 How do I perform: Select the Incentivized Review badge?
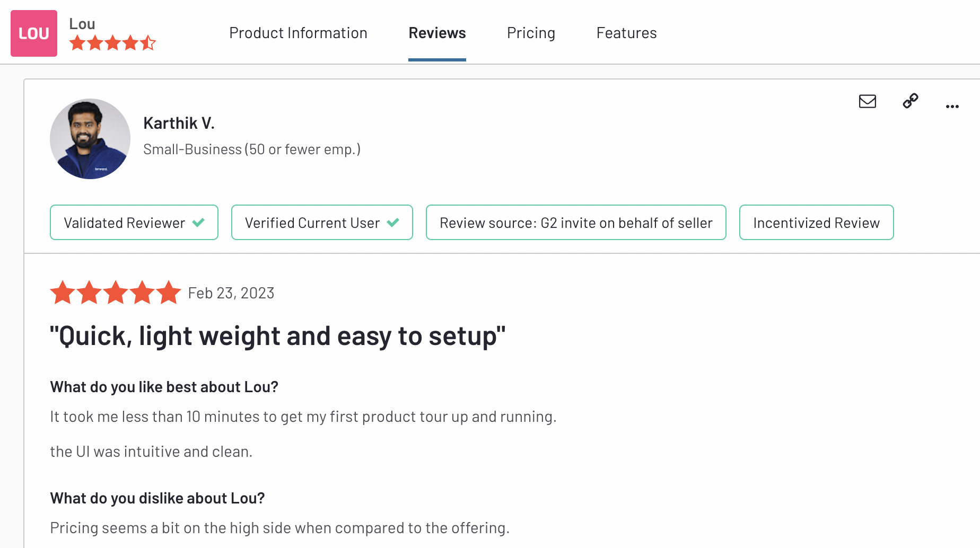(x=816, y=223)
